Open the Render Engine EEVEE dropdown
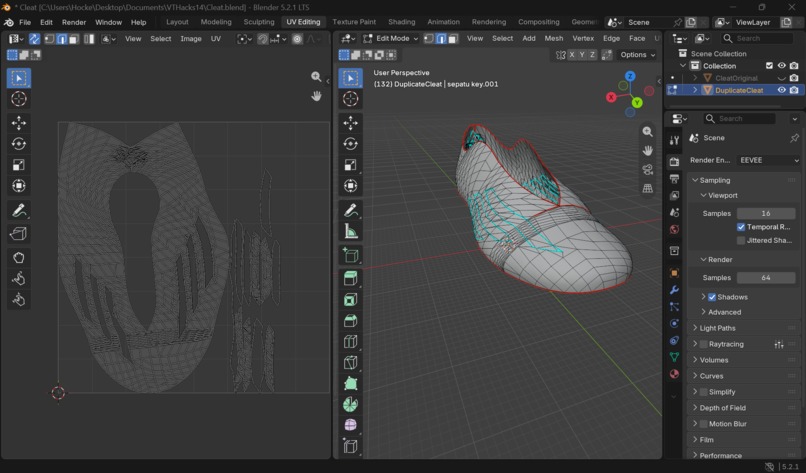Screen dimensions: 806x473 coord(768,160)
